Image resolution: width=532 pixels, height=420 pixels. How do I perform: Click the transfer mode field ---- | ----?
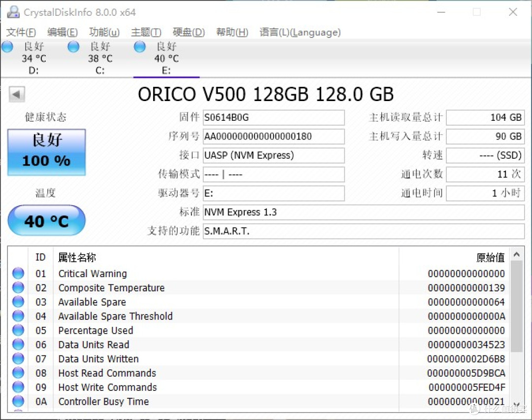click(274, 175)
